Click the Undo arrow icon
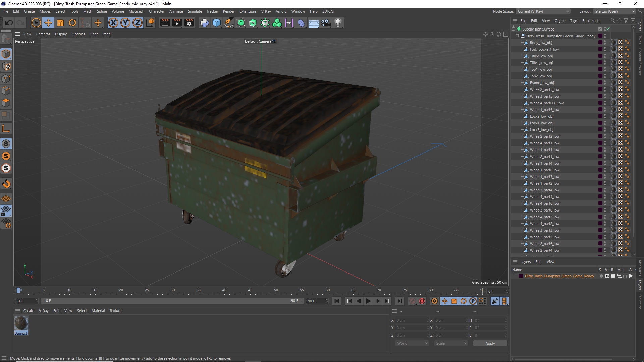The height and width of the screenshot is (362, 644). 9,23
